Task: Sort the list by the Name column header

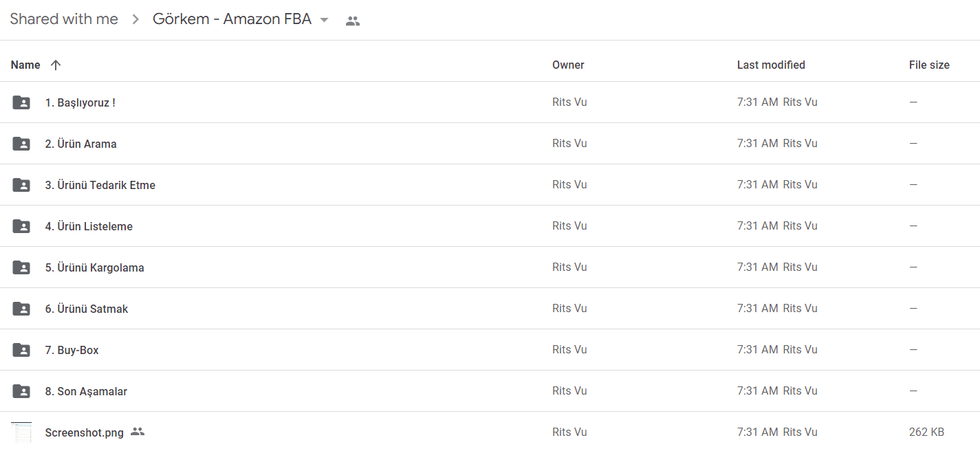Action: click(x=25, y=65)
